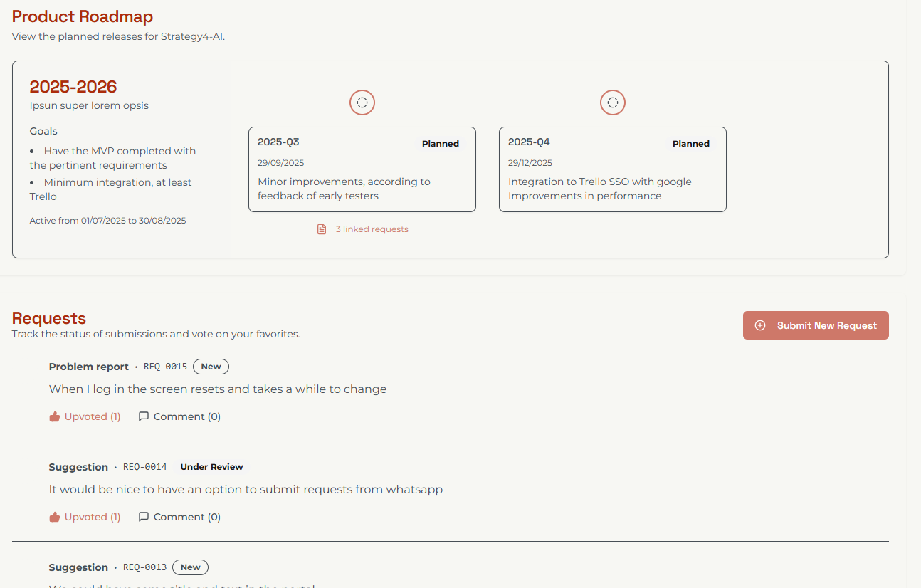This screenshot has height=588, width=921.
Task: Click the plus icon in Submit New Request
Action: (x=760, y=325)
